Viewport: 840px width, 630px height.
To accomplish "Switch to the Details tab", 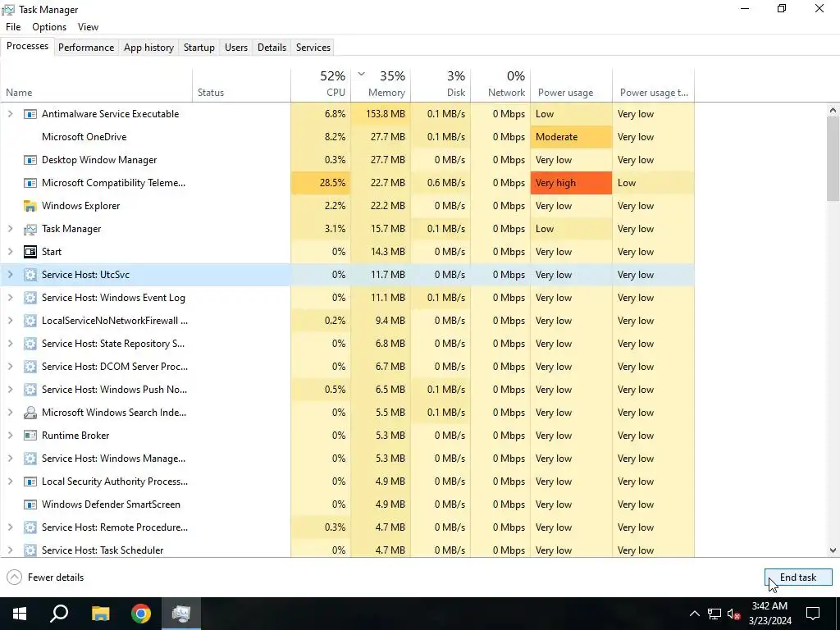I will (272, 48).
